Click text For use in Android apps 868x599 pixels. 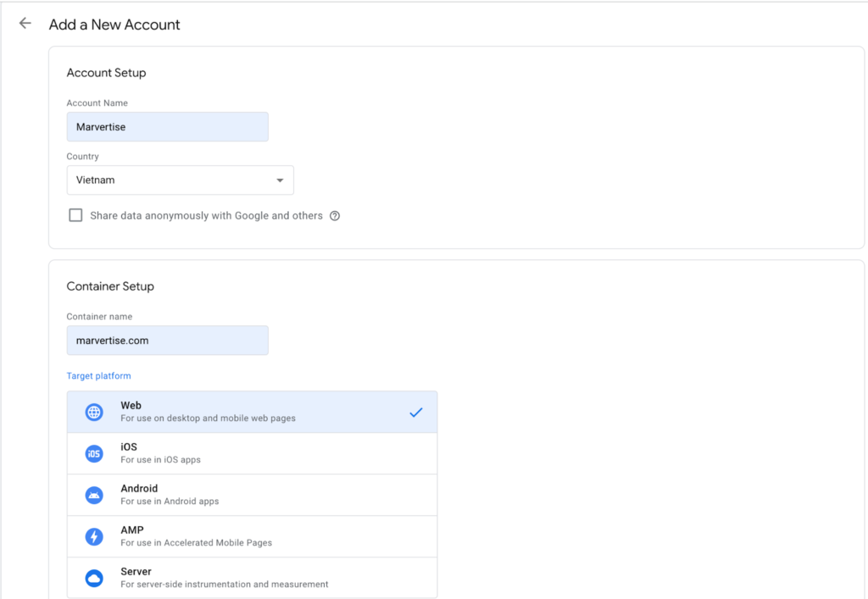pos(170,501)
